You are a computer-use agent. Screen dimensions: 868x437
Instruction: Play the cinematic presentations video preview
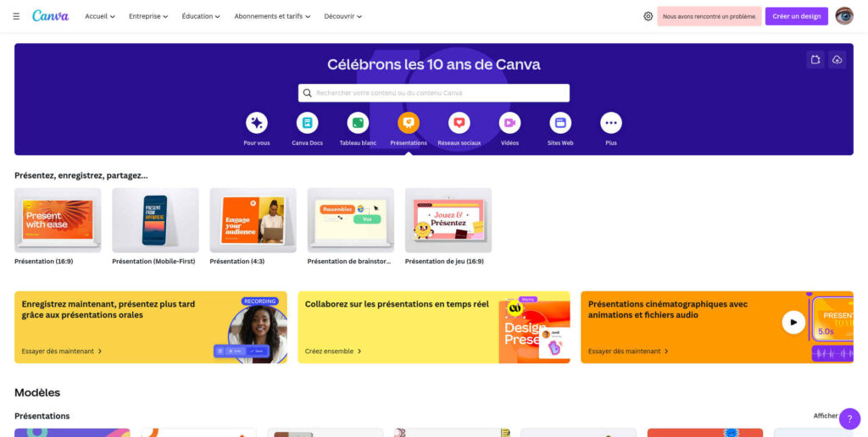793,322
